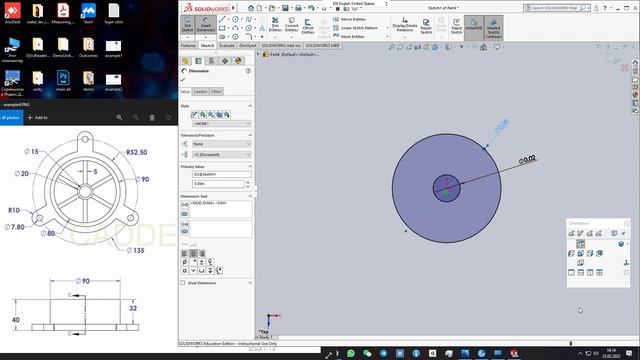Screen dimensions: 640x360
Task: Select the Corner Rectangle tool
Action: pos(222,28)
